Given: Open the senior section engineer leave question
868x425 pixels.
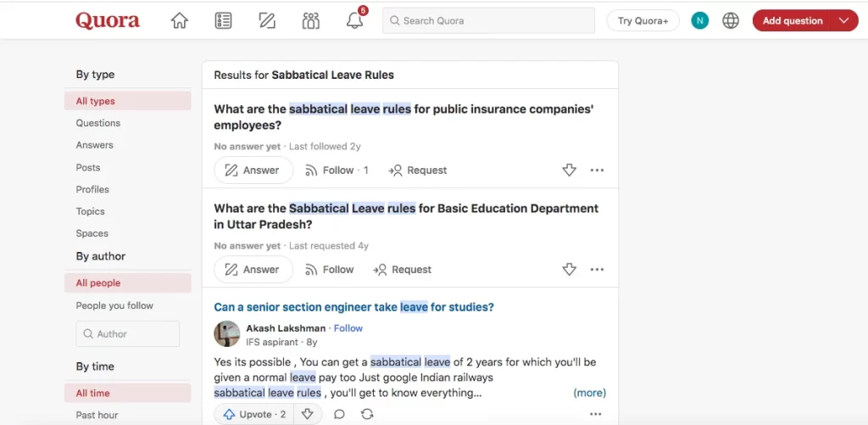Looking at the screenshot, I should point(353,307).
